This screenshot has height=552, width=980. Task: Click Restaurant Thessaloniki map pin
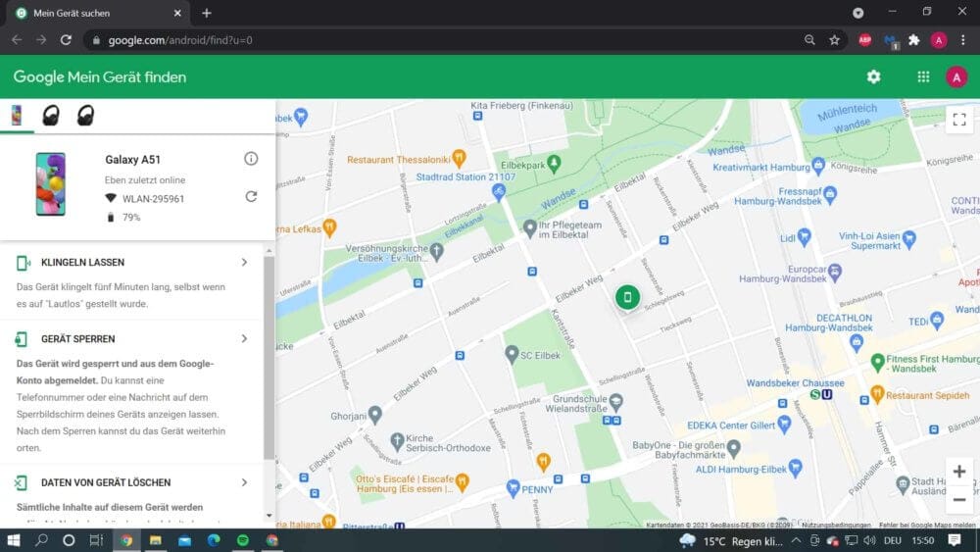[459, 158]
